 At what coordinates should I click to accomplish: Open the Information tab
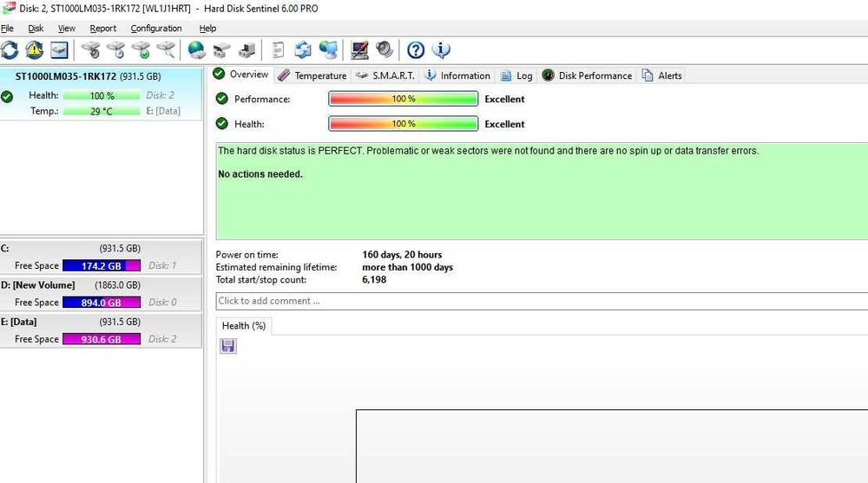tap(457, 75)
